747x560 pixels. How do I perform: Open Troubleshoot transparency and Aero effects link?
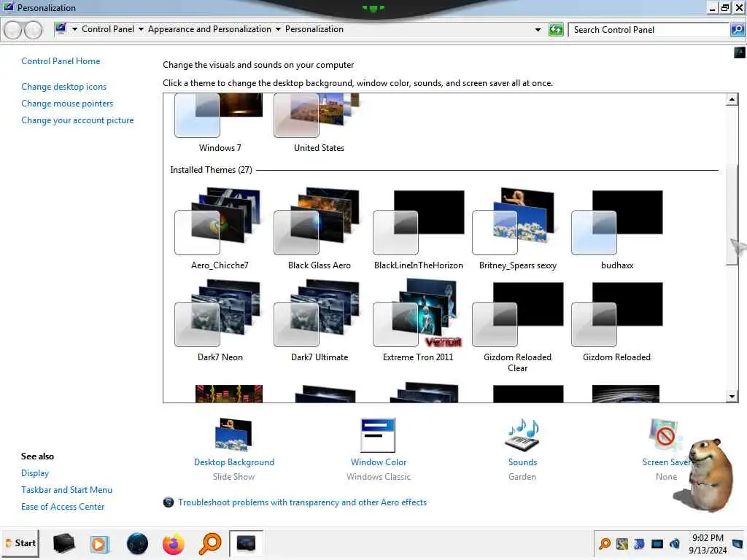tap(302, 502)
